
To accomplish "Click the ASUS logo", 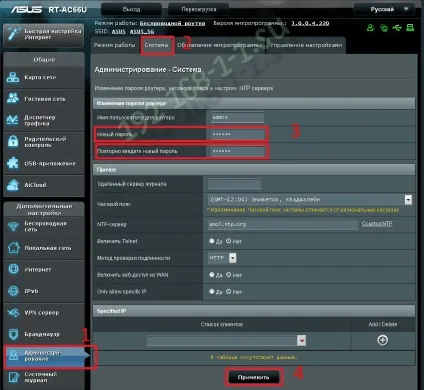I will pos(26,9).
